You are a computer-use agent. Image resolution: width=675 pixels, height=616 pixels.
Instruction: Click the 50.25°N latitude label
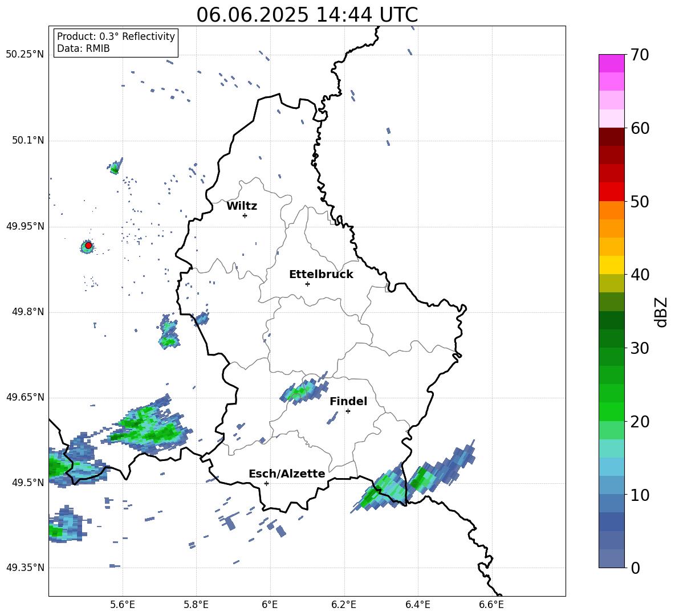coord(25,55)
